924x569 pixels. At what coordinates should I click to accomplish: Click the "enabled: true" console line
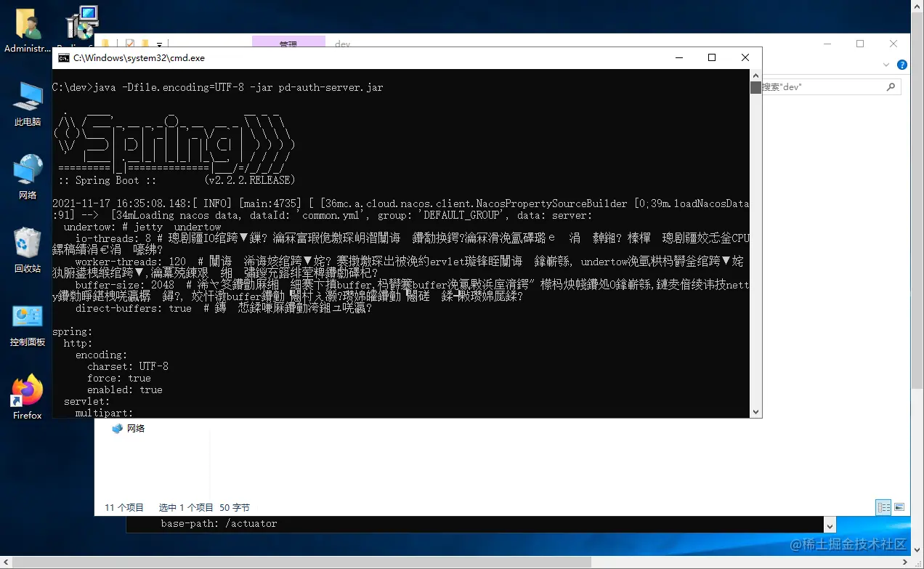[124, 390]
